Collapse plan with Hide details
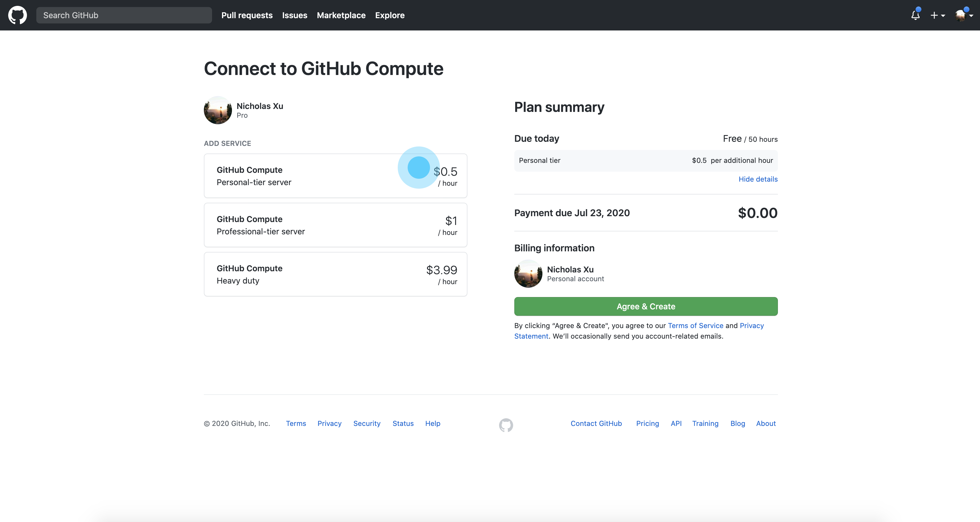Viewport: 980px width, 522px height. tap(758, 179)
